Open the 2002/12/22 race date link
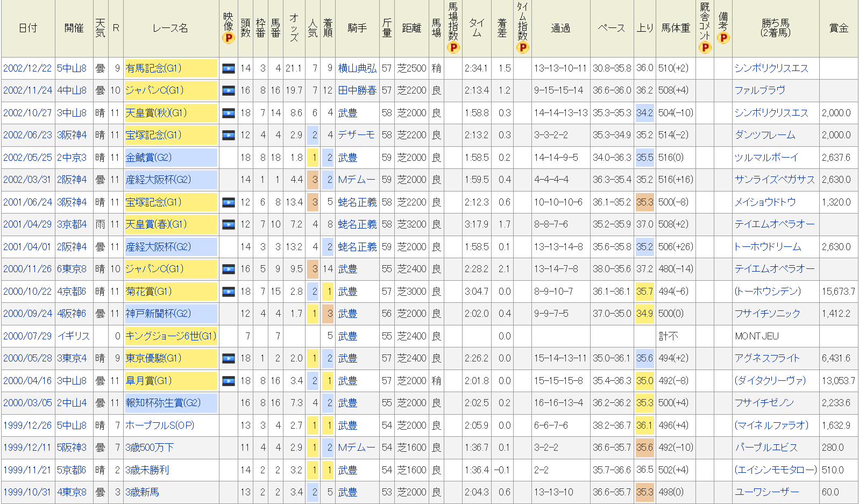859x504 pixels. click(27, 68)
